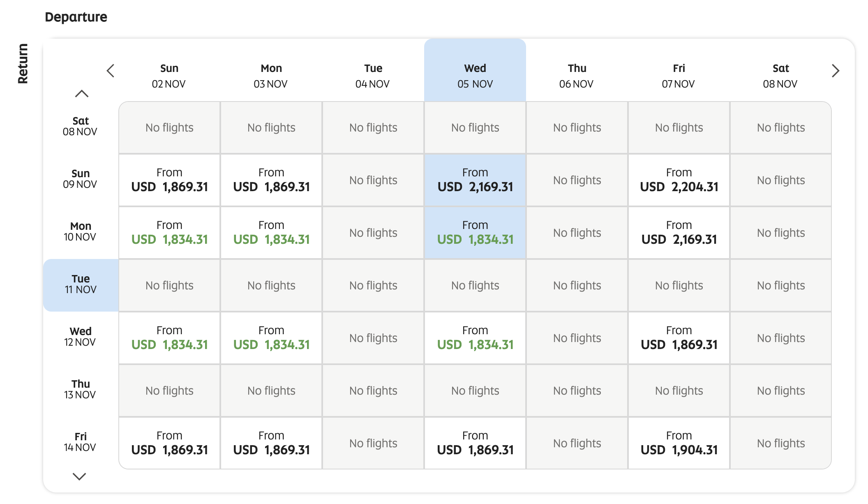Choose Mon 03 NOV to Fri 14 NOV fare
Image resolution: width=868 pixels, height=504 pixels.
(271, 443)
